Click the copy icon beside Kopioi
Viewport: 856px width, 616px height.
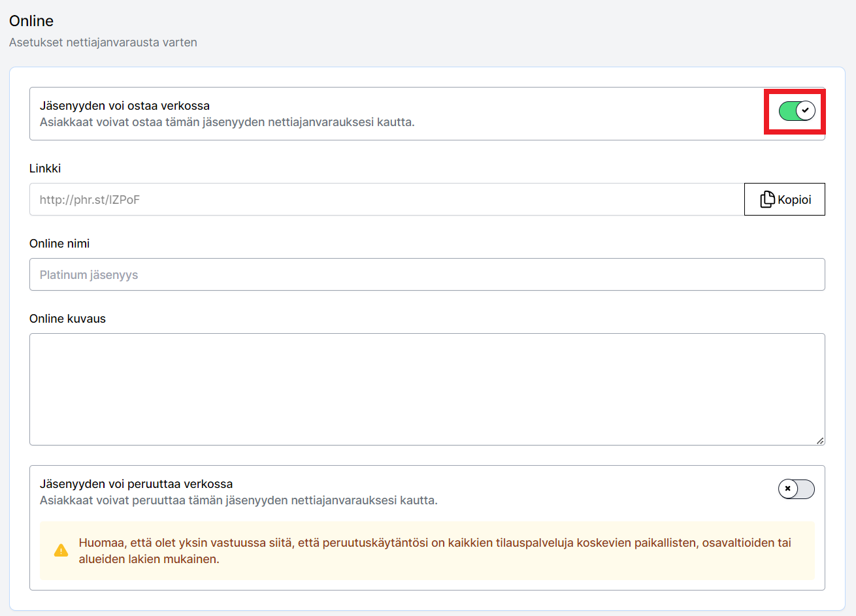click(767, 199)
